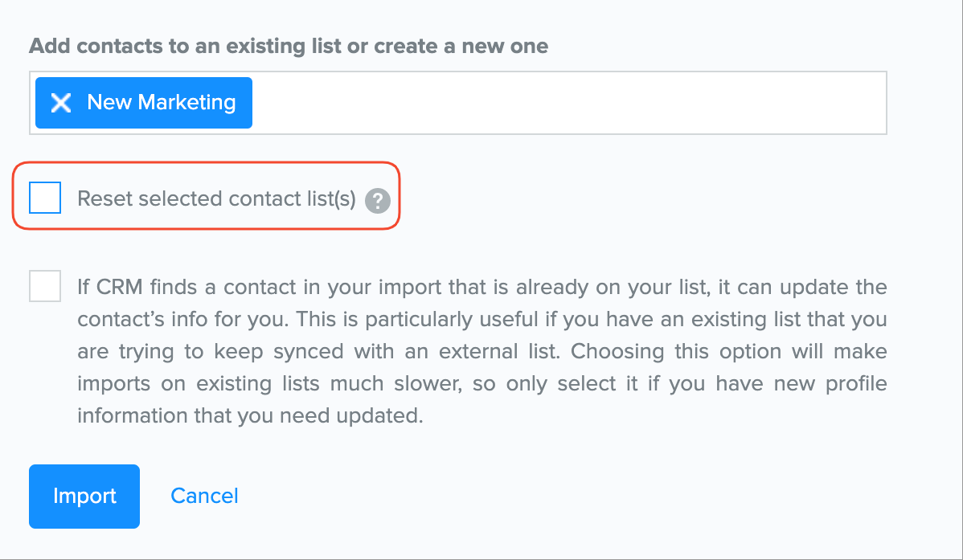
Task: Open the tooltip beside Reset selected contact list(s)
Action: coord(377,200)
